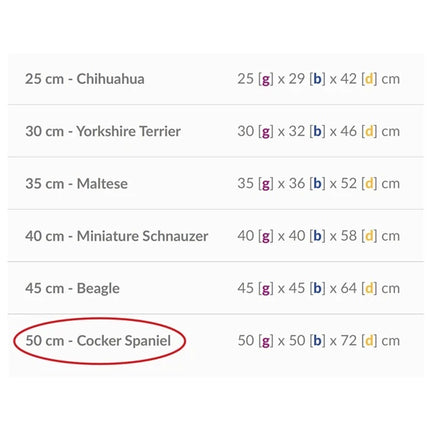Click the purple [g] in Yorkshire Terrier row
This screenshot has width=430, height=430.
tap(266, 132)
